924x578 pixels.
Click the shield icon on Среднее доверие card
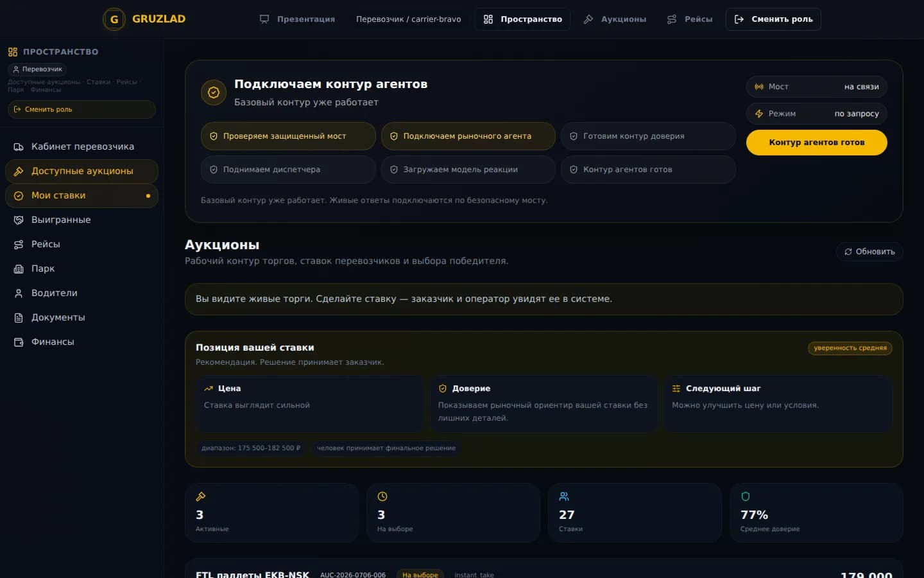pyautogui.click(x=746, y=496)
